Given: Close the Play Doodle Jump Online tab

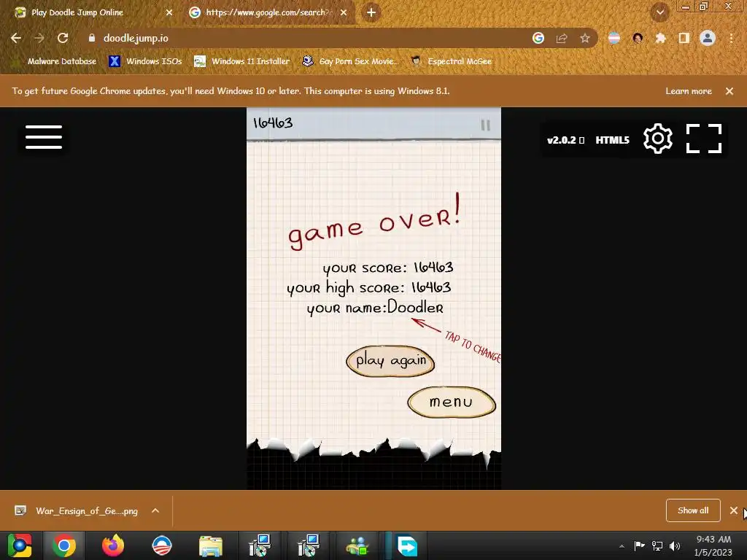Looking at the screenshot, I should tap(169, 12).
